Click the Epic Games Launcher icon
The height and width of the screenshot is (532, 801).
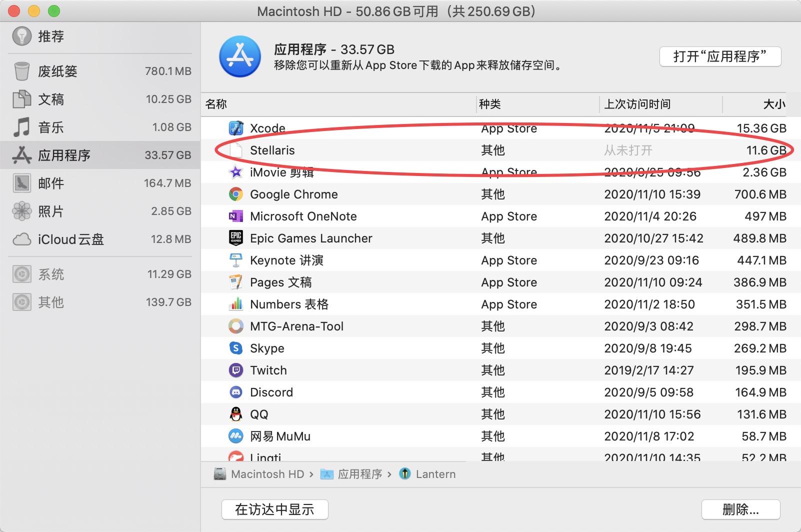pos(235,238)
